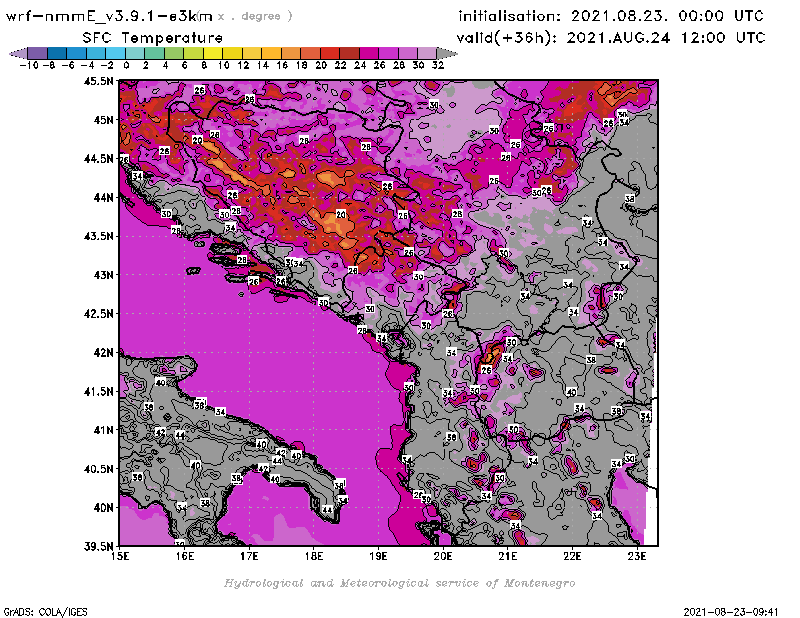Click the 16E longitude axis label
This screenshot has width=800, height=618.
(x=185, y=556)
